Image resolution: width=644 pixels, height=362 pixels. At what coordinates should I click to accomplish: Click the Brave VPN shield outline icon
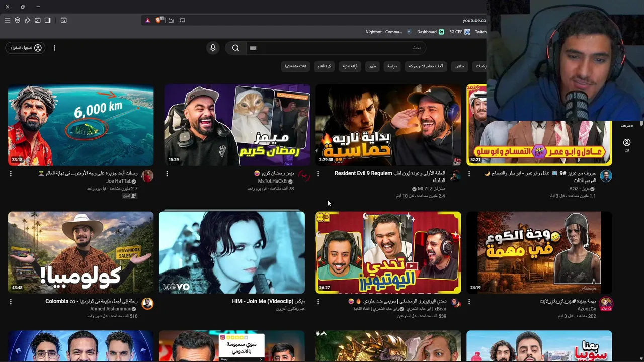pyautogui.click(x=17, y=20)
